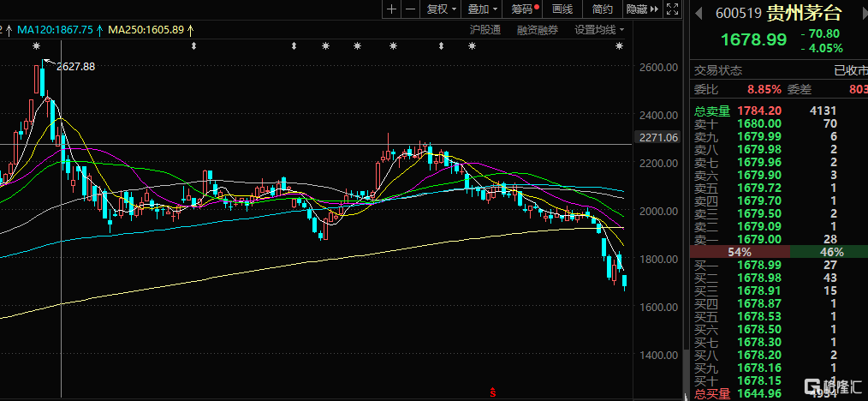Click the 总卖量 1784.20 row
The height and width of the screenshot is (401, 868).
[x=778, y=111]
